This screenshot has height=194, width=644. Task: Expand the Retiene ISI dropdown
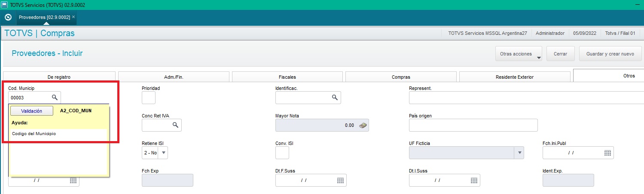pos(164,153)
